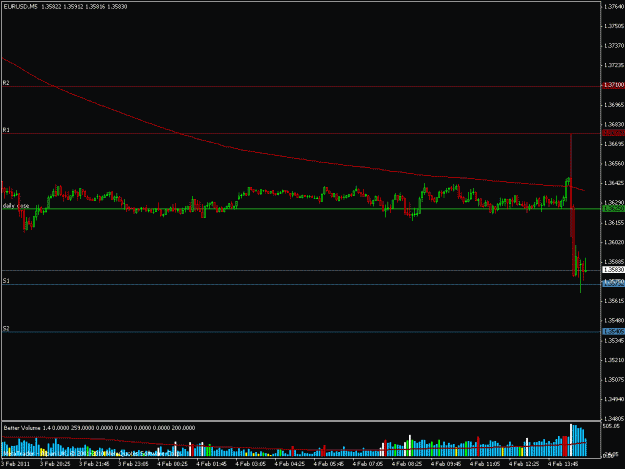Click the 1.36020 price scale value
The image size is (625, 469).
[614, 242]
